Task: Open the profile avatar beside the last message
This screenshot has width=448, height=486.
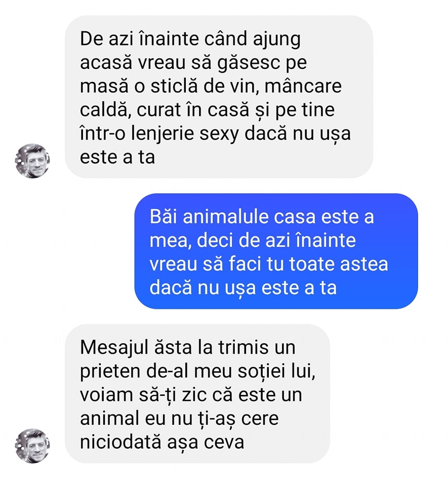Action: click(x=32, y=446)
